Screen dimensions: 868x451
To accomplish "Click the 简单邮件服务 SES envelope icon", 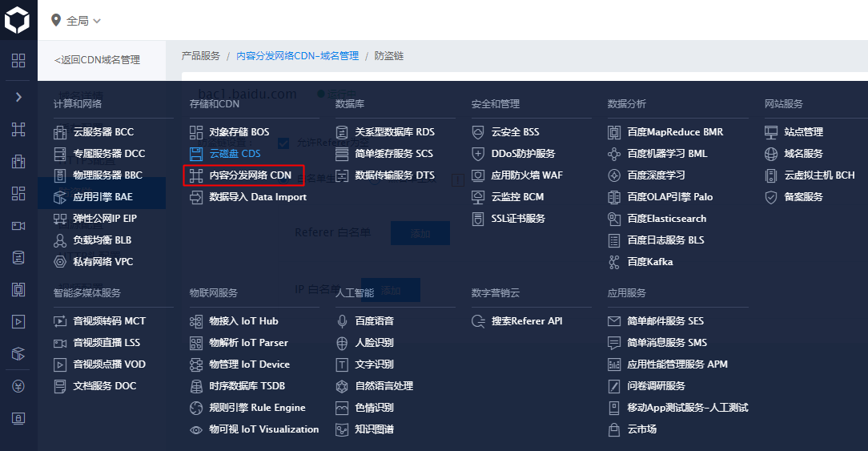I will click(x=614, y=320).
